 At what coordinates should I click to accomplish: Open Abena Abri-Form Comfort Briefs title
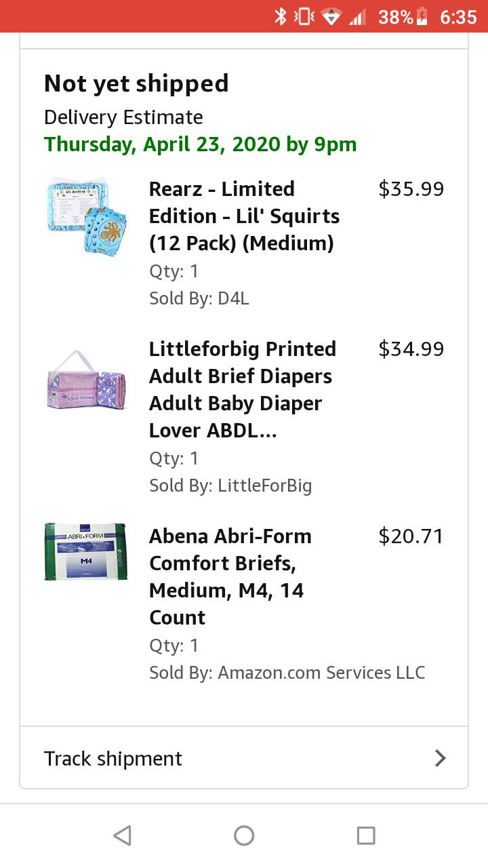230,576
